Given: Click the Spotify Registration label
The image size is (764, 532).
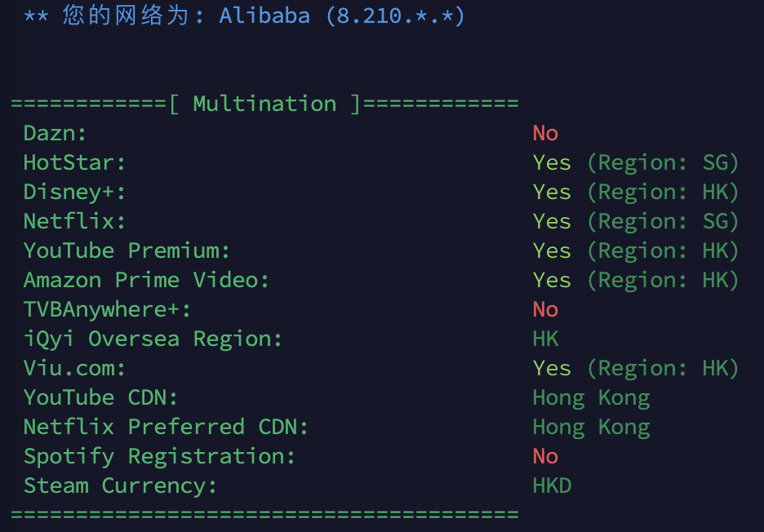Looking at the screenshot, I should click(159, 456).
